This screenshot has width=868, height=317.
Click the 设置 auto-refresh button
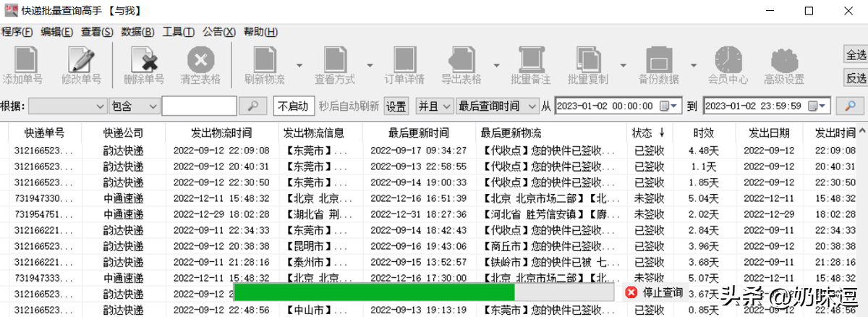tap(396, 106)
